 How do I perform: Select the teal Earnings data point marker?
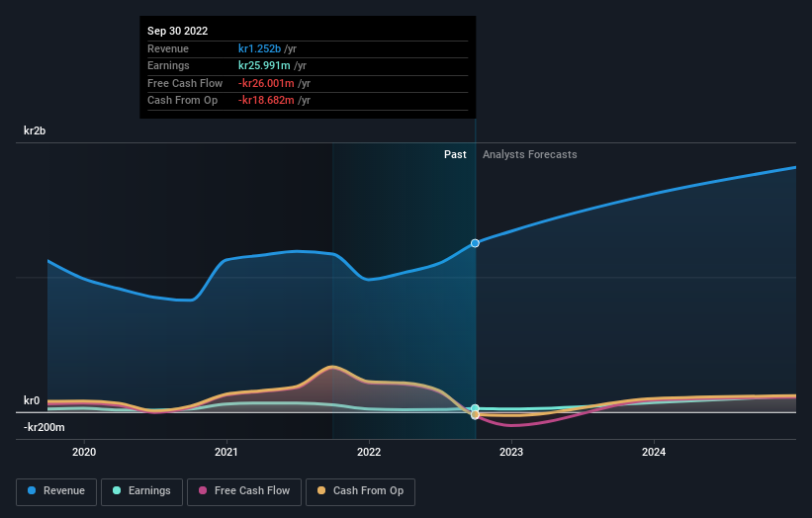click(475, 408)
